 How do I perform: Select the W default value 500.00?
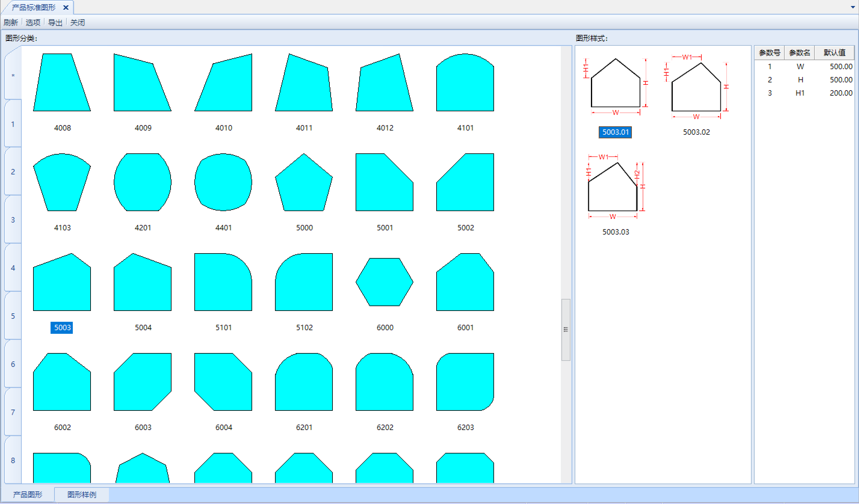pos(841,66)
